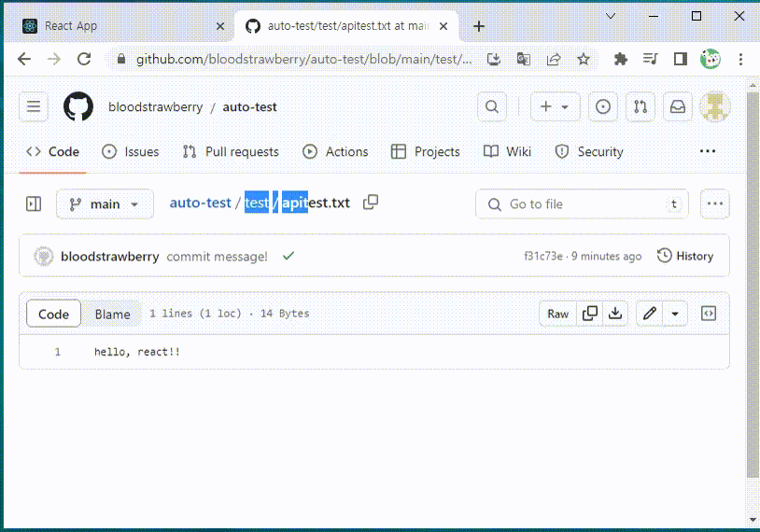Download the raw file icon
This screenshot has width=760, height=532.
tap(615, 314)
